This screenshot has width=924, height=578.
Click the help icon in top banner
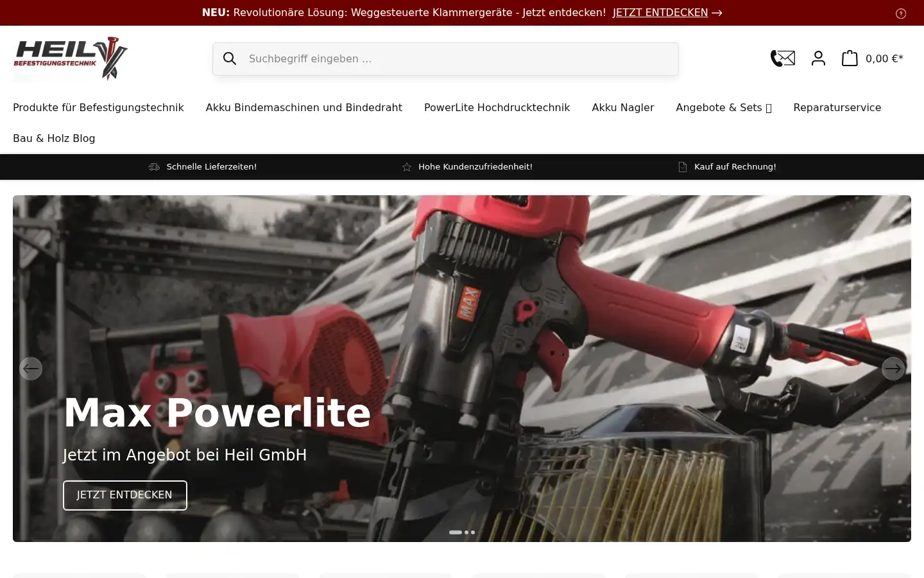coord(901,13)
